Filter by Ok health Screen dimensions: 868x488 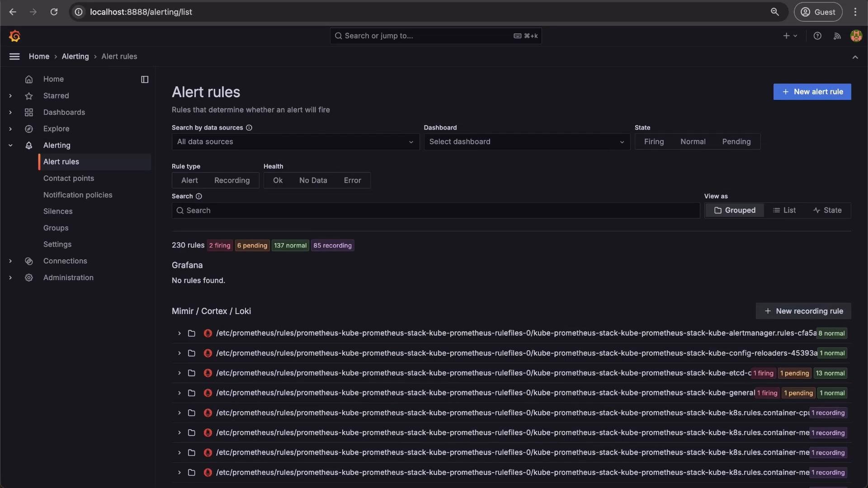278,180
